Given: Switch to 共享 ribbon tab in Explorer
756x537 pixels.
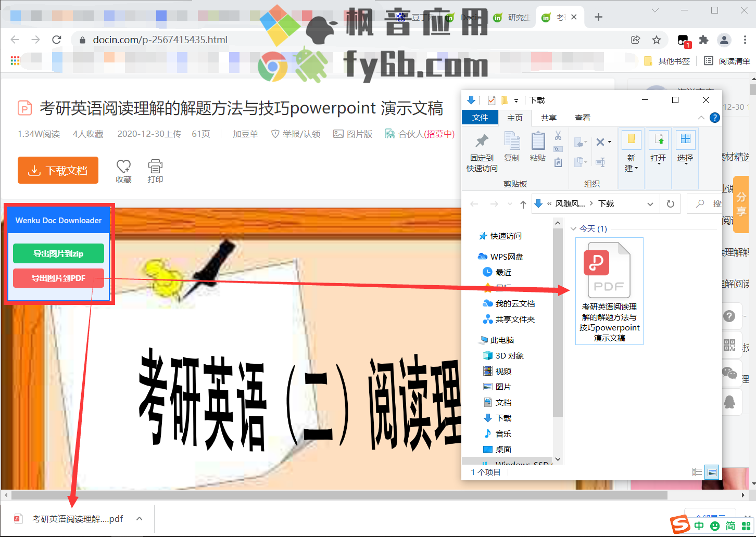Looking at the screenshot, I should (549, 118).
